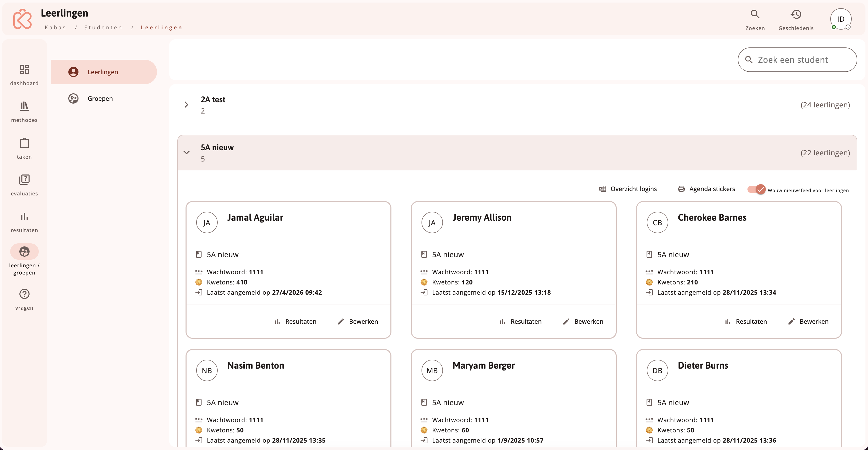Click the Agenda stickers printer icon
This screenshot has height=450, width=868.
pyautogui.click(x=681, y=189)
